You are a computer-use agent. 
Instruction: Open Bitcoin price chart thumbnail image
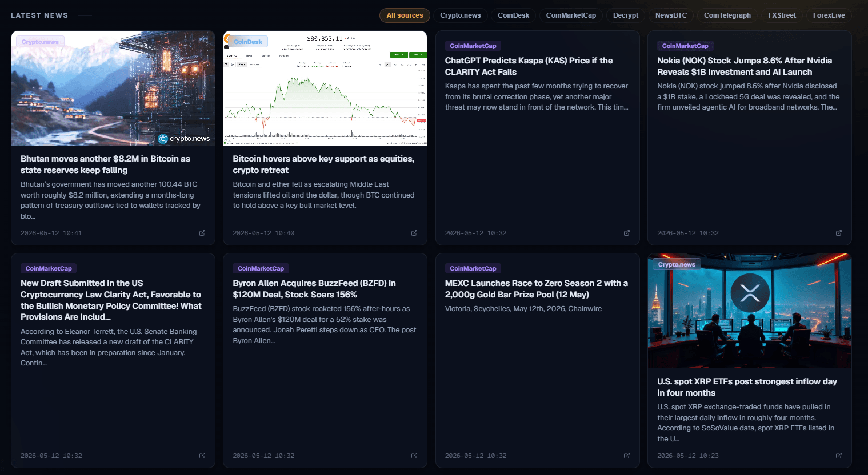[325, 88]
